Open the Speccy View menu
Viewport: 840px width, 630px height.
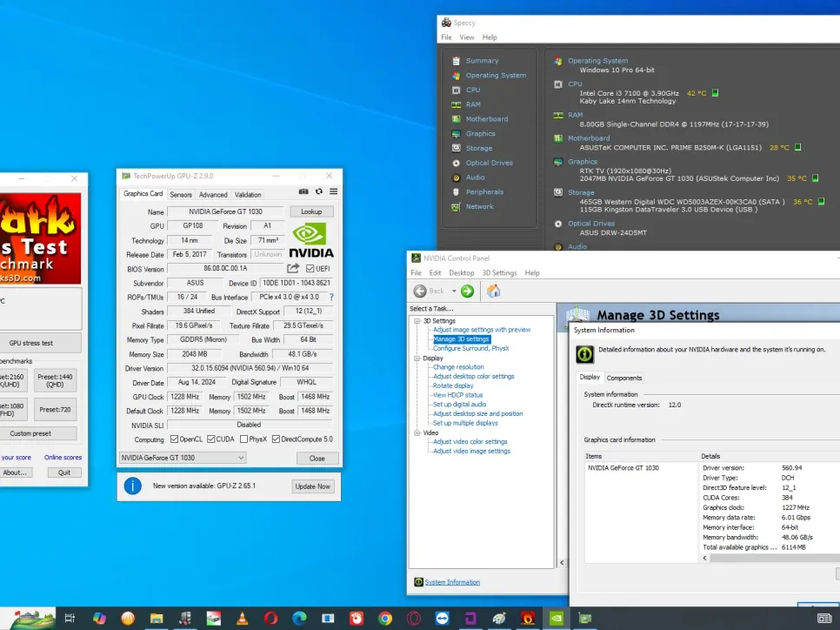point(467,37)
